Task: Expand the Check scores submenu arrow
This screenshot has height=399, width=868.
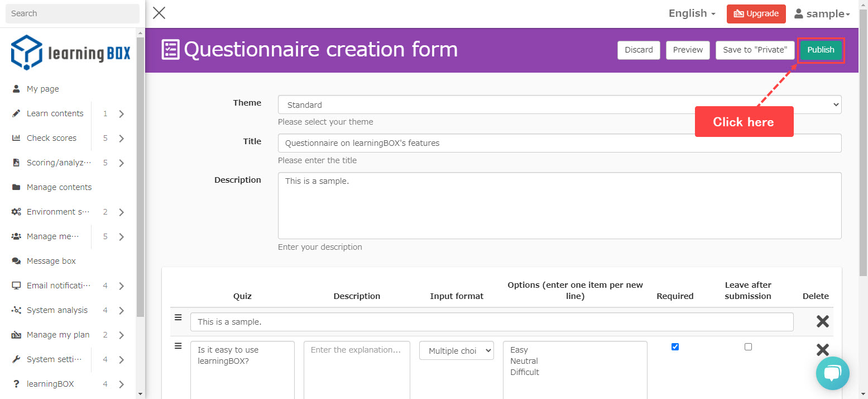Action: [122, 138]
